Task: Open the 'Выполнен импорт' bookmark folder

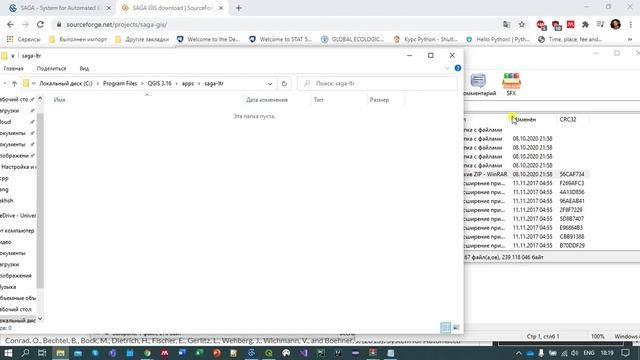Action: tap(78, 39)
